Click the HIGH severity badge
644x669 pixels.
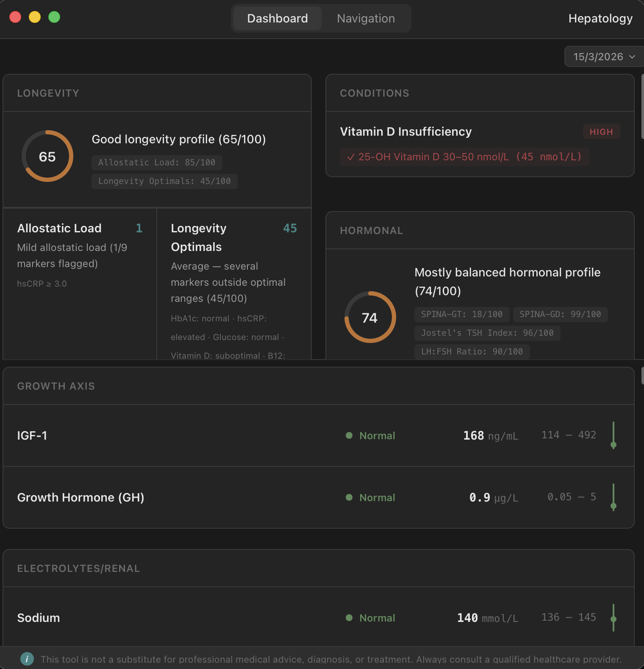point(601,132)
